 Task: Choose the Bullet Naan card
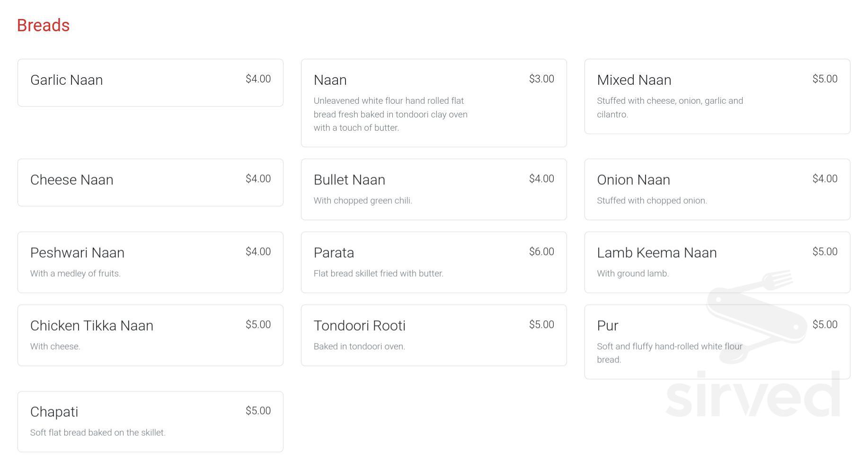[433, 189]
